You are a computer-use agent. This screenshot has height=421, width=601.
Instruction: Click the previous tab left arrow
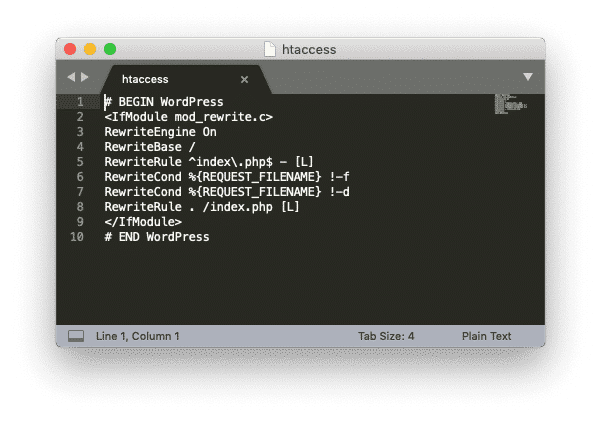(x=70, y=77)
